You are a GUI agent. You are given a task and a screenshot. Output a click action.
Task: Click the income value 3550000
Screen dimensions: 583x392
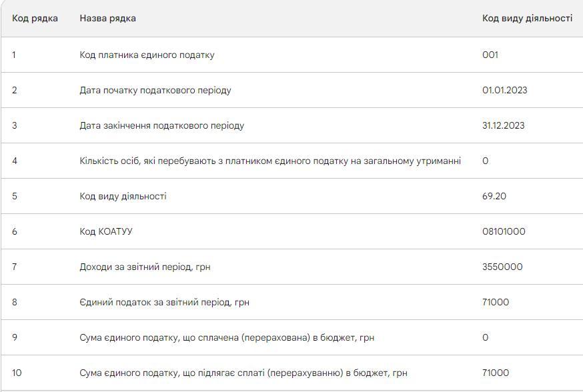[x=502, y=267]
